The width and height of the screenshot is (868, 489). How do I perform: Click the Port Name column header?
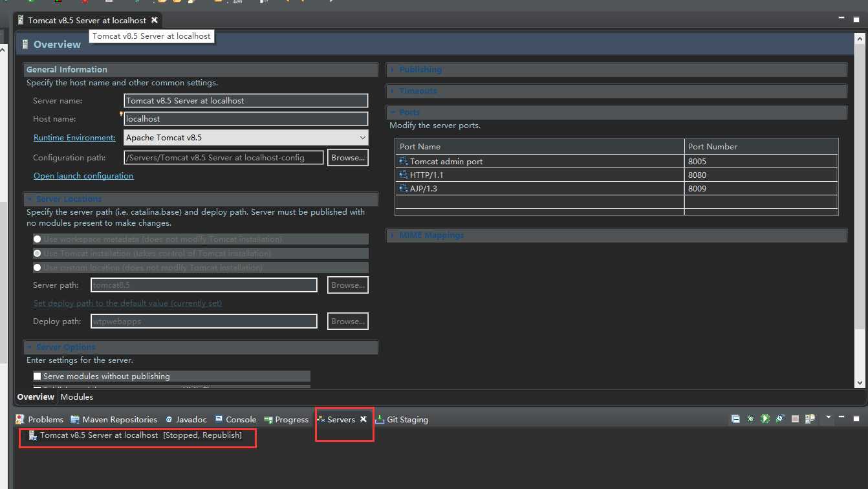coord(539,146)
